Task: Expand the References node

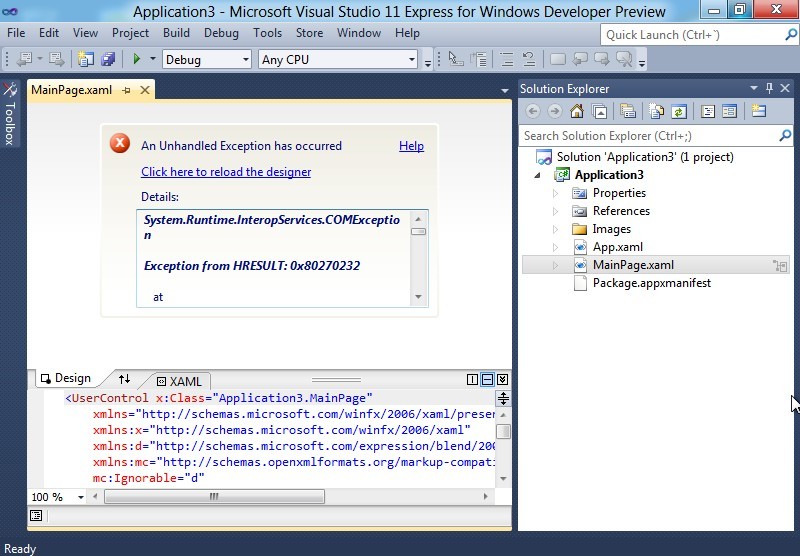Action: [x=555, y=211]
